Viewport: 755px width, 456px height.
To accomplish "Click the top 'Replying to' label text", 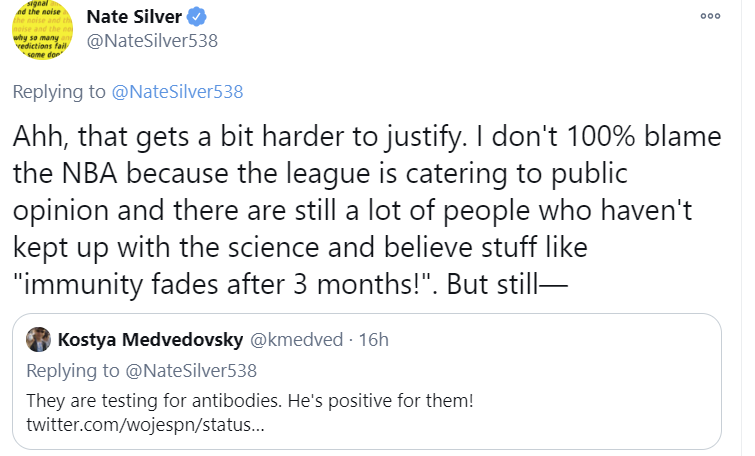I will pyautogui.click(x=59, y=92).
